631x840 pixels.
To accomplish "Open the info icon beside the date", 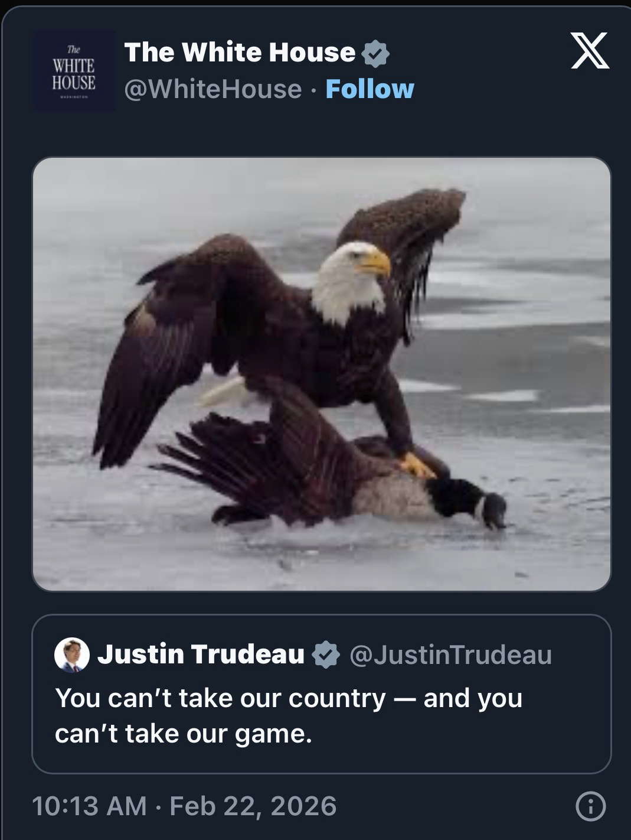I will tap(591, 806).
